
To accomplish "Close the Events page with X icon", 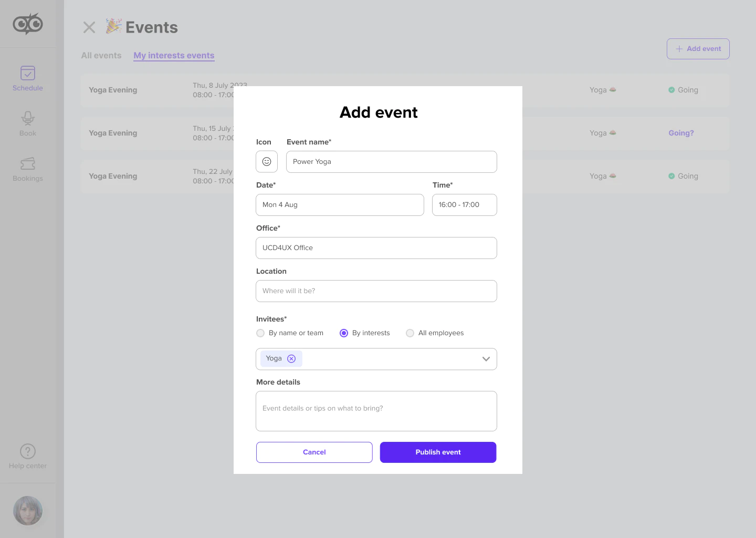I will click(x=89, y=27).
